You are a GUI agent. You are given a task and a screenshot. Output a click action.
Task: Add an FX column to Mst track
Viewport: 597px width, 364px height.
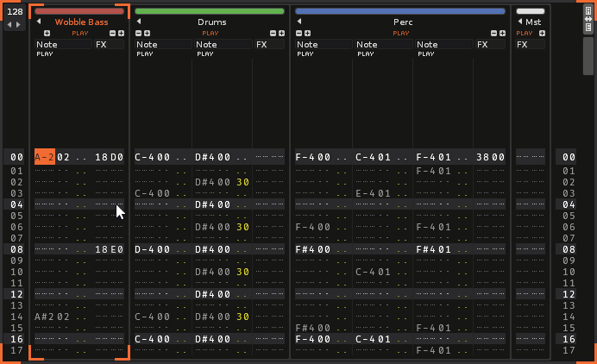tap(542, 33)
